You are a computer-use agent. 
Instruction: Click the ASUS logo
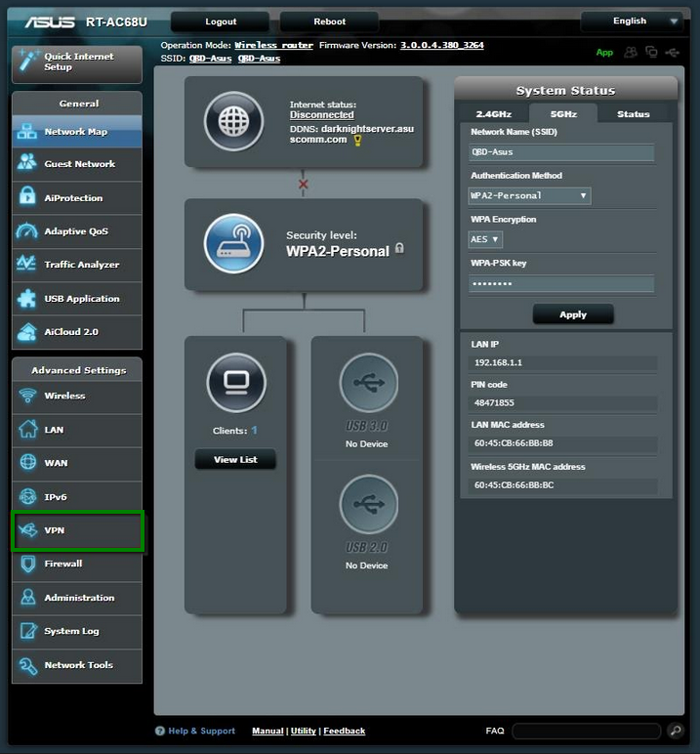[50, 22]
